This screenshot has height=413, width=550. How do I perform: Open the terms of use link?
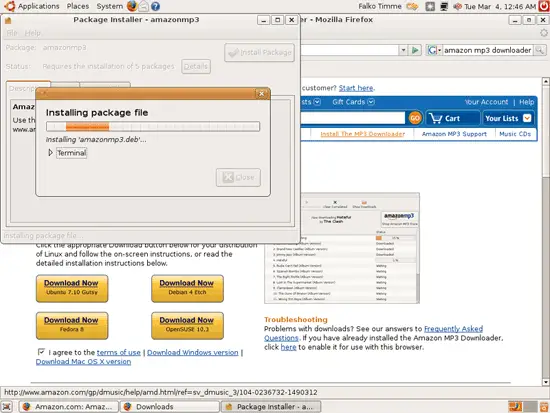point(119,352)
